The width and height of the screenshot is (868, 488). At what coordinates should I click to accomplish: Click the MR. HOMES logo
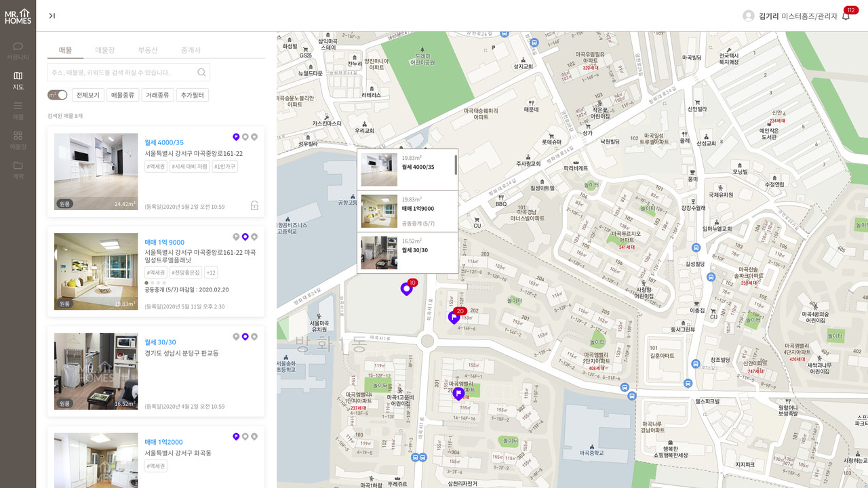[18, 16]
